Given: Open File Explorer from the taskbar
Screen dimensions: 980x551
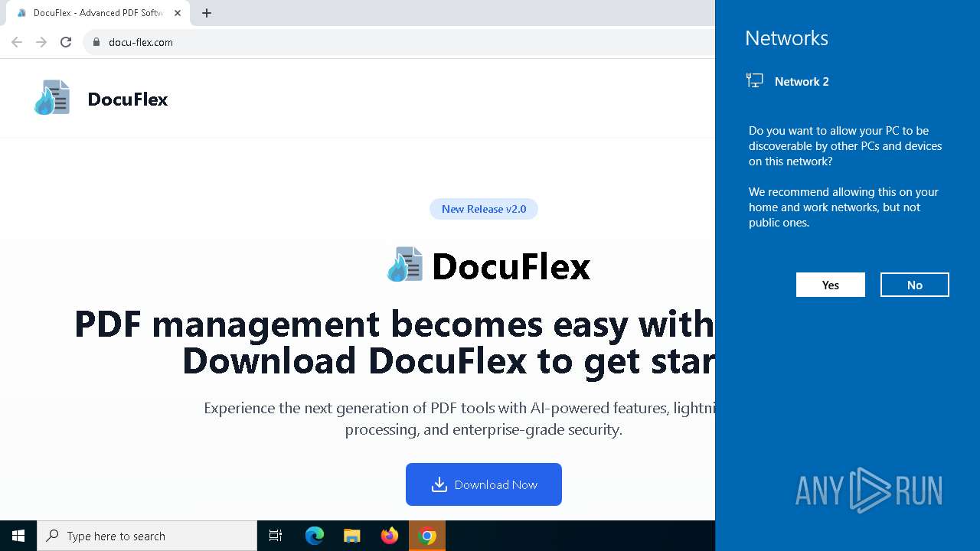Looking at the screenshot, I should coord(351,536).
